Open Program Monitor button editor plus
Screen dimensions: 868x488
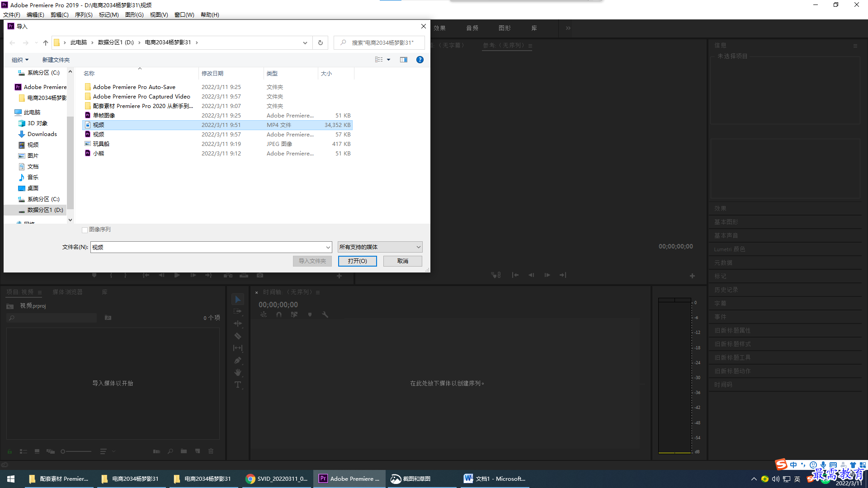coord(692,276)
